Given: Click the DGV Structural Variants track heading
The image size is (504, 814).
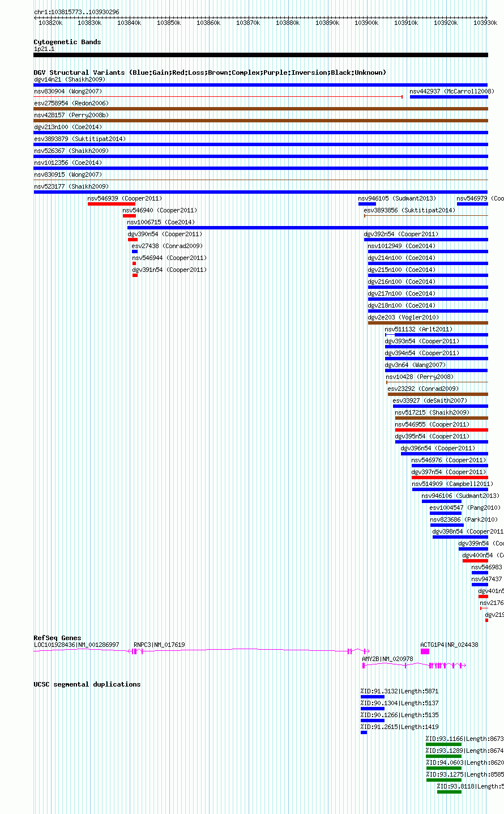Looking at the screenshot, I should (x=210, y=73).
